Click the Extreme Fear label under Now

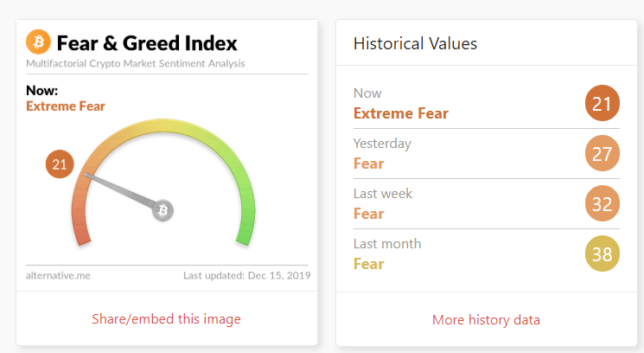coord(66,106)
